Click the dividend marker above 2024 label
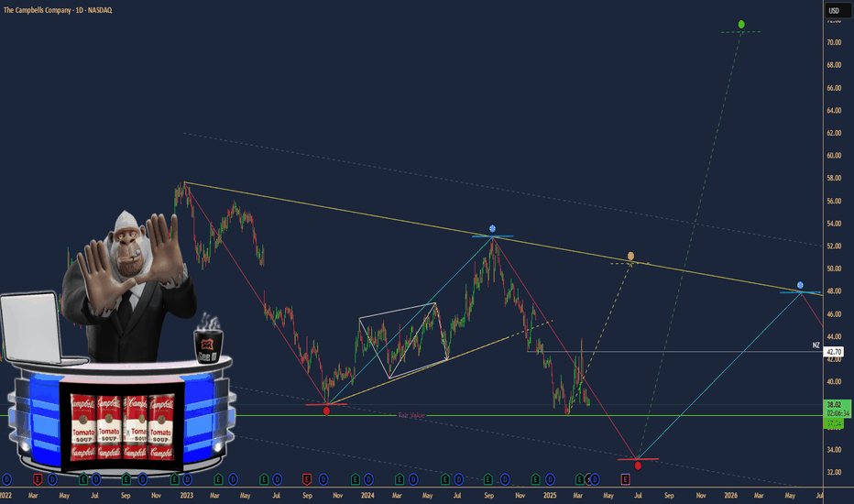 coord(368,479)
